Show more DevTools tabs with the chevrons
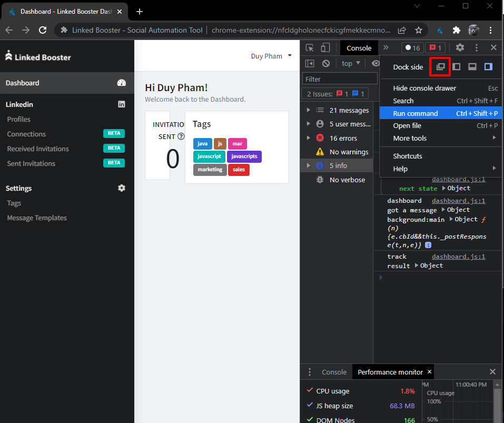Screen dimensions: 504x423 tap(386, 48)
